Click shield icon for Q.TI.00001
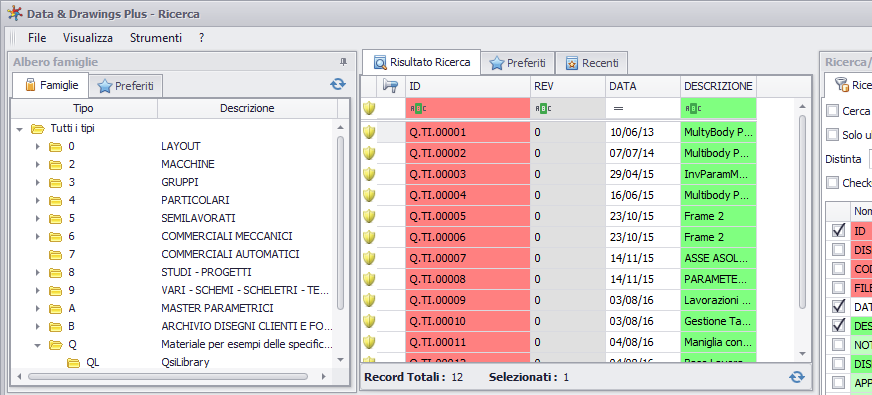Image resolution: width=872 pixels, height=395 pixels. [369, 132]
